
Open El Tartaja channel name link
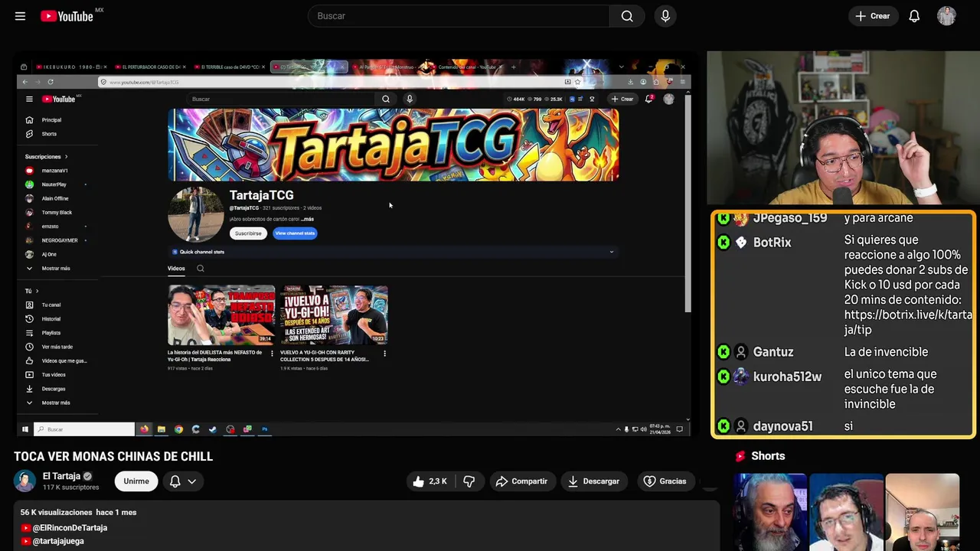[x=61, y=476]
